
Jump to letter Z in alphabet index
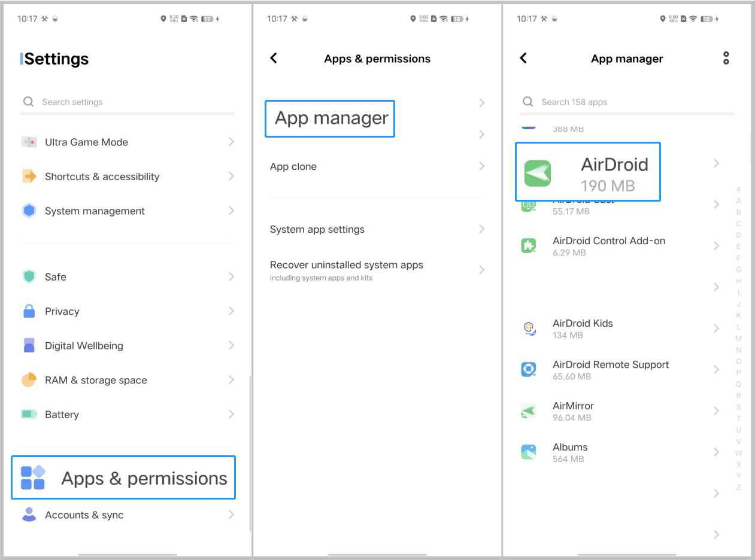point(739,488)
